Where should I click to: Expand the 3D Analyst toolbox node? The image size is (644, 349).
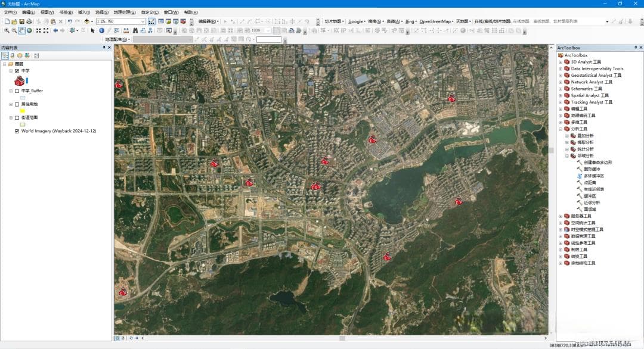(x=560, y=62)
